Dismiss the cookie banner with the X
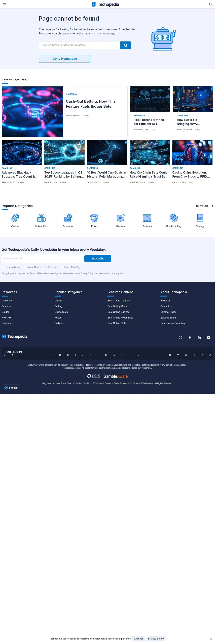 point(211,639)
